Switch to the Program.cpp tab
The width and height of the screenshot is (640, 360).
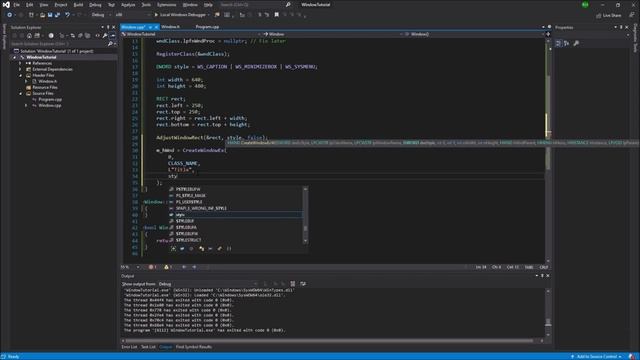(207, 27)
